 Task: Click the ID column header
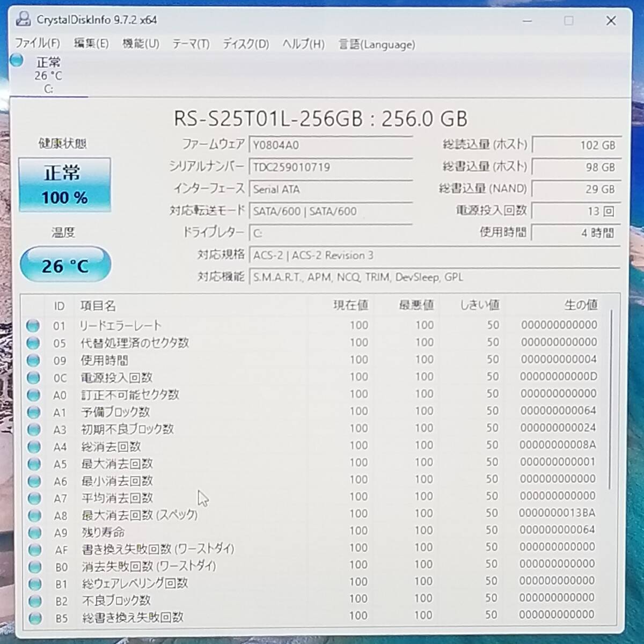point(59,306)
